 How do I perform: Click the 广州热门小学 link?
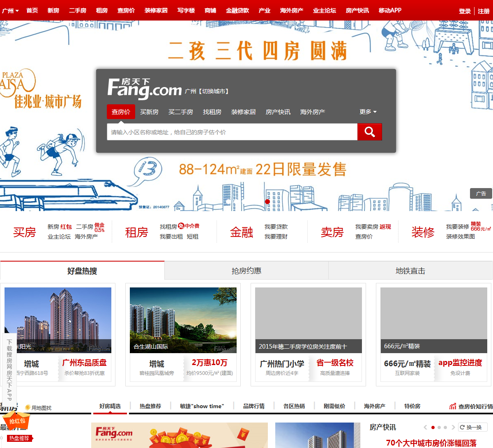coord(282,364)
